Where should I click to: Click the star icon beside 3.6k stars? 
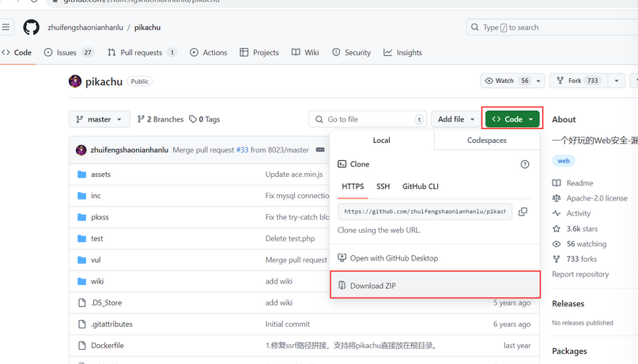[x=557, y=229]
